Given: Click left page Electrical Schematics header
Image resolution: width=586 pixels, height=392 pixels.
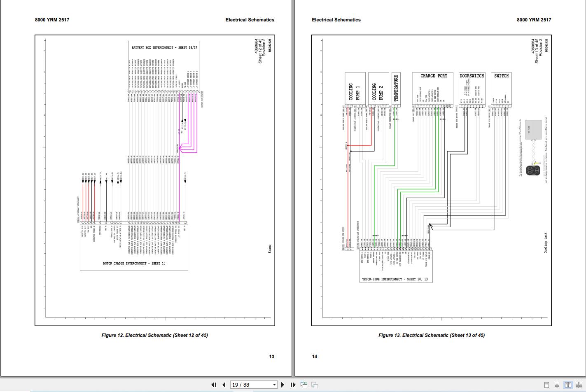Looking at the screenshot, I should [250, 20].
